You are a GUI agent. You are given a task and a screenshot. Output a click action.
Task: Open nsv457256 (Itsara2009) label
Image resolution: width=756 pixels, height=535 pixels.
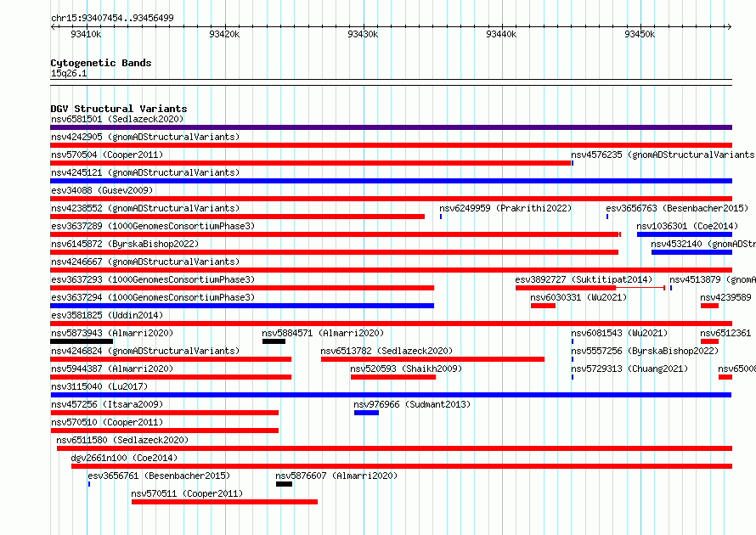coord(107,404)
